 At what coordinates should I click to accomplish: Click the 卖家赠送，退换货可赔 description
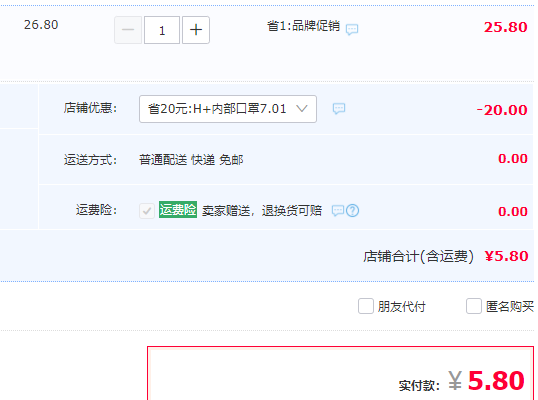pyautogui.click(x=262, y=210)
